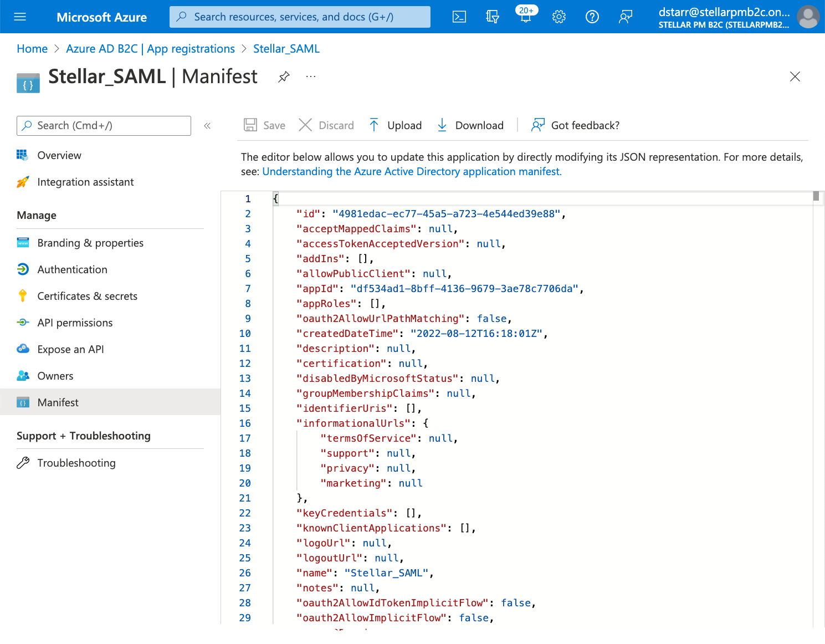Click the editor's vertical scrollbar thumb
This screenshot has width=825, height=644.
[816, 196]
